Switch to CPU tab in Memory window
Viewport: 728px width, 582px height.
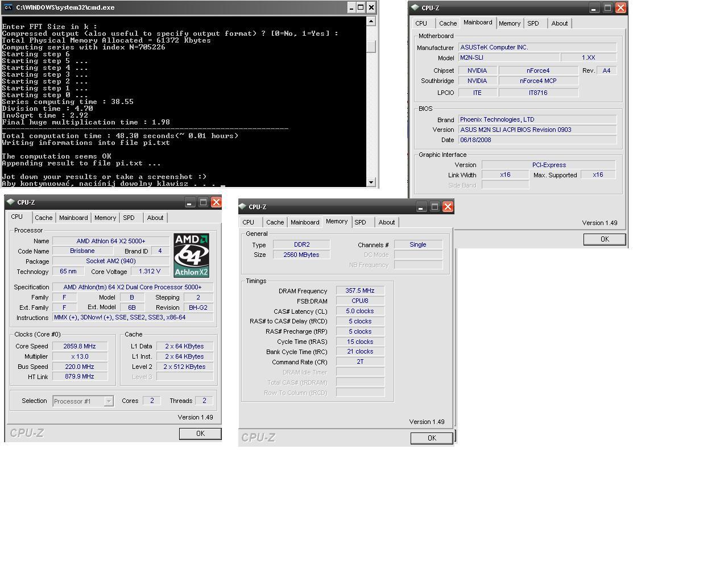click(249, 222)
